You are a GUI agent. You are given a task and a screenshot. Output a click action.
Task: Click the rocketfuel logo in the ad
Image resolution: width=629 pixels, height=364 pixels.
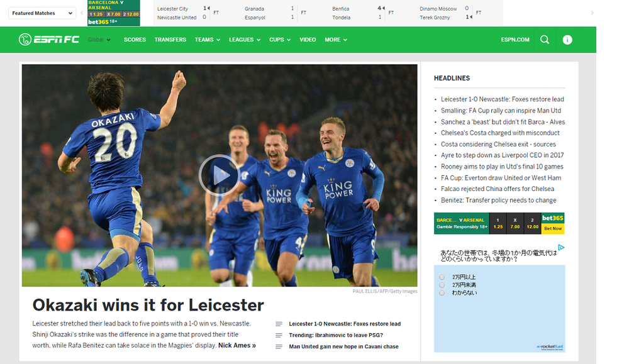tap(550, 347)
